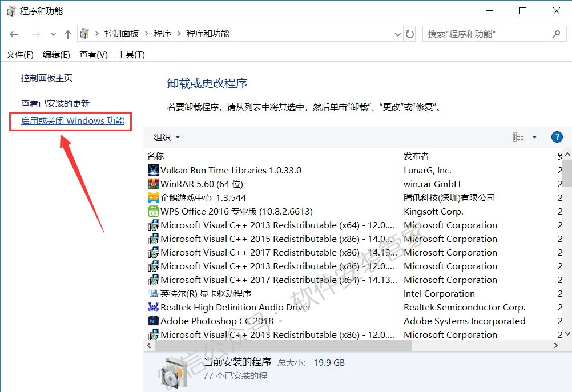Click publisher LunarG, Inc. cell
The image size is (572, 392).
(x=428, y=170)
